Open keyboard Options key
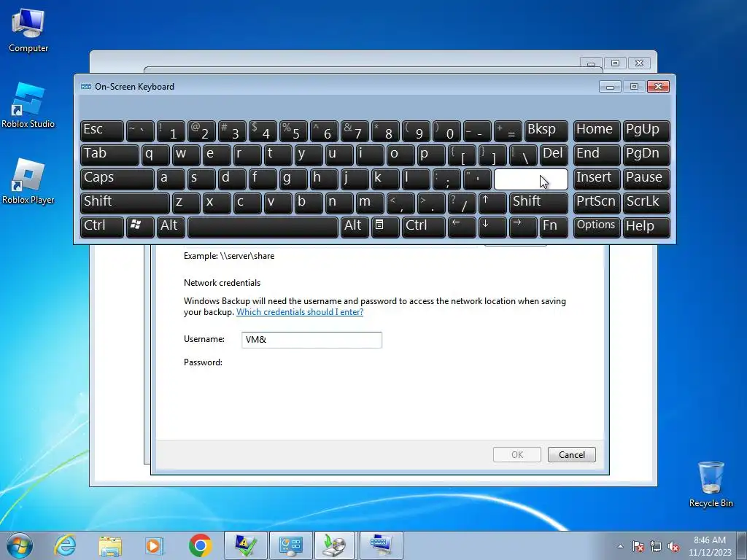 [x=597, y=227]
